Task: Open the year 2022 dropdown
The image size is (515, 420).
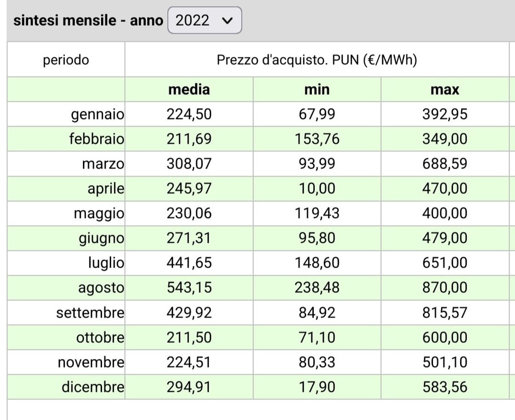Action: [205, 20]
